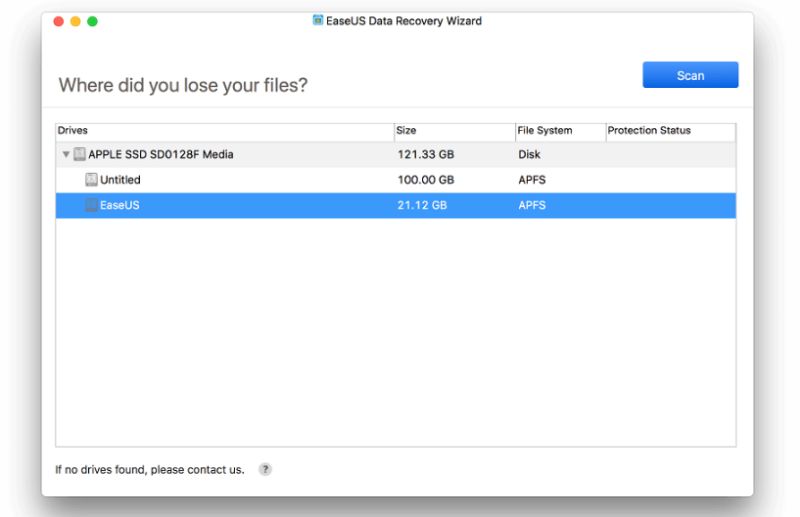Sort by the Size column header

coord(455,131)
